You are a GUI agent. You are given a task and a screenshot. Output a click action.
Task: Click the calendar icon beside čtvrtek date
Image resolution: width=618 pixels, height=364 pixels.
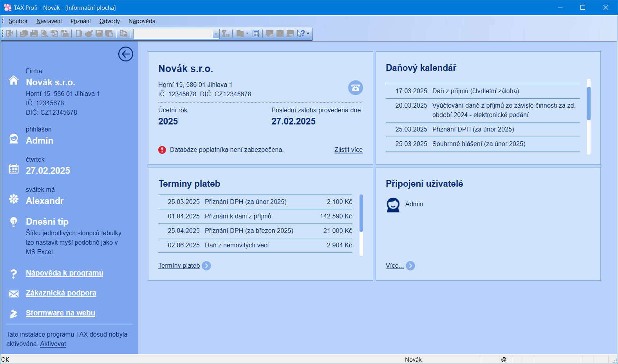point(14,169)
